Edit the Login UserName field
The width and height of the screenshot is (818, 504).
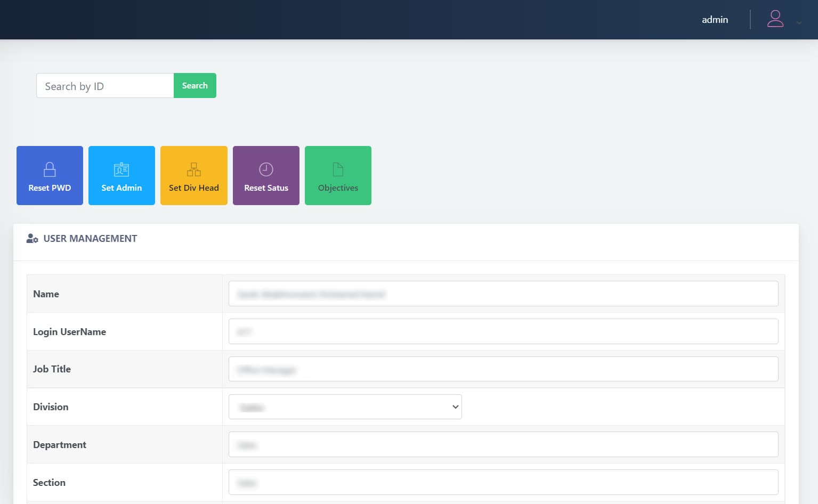(x=503, y=331)
